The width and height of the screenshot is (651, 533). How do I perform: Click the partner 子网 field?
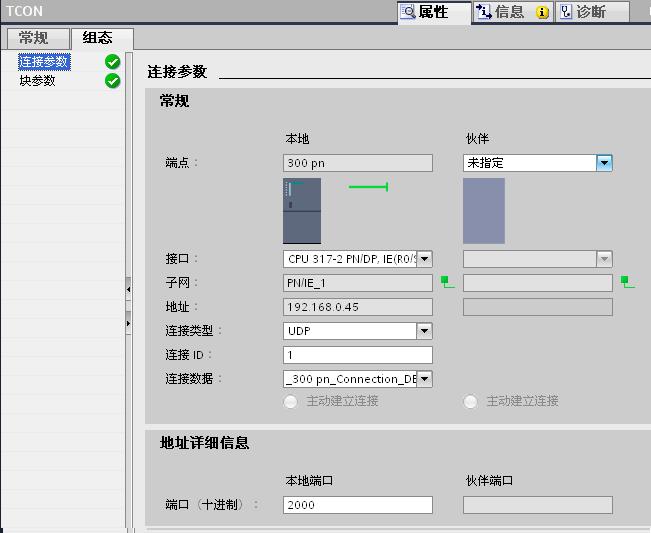coord(538,283)
